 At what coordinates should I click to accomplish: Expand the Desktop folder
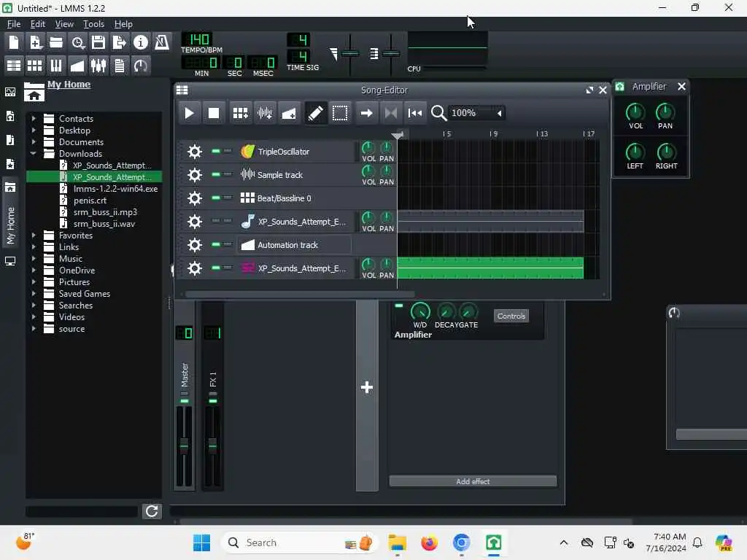pyautogui.click(x=34, y=130)
